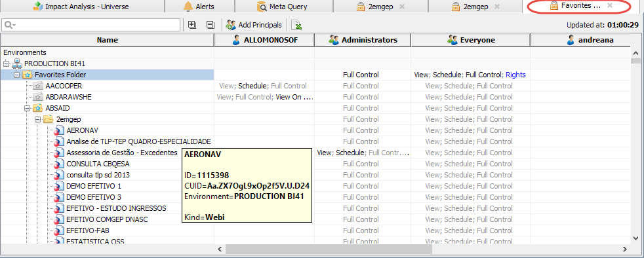Click the Updated at timestamp

603,25
